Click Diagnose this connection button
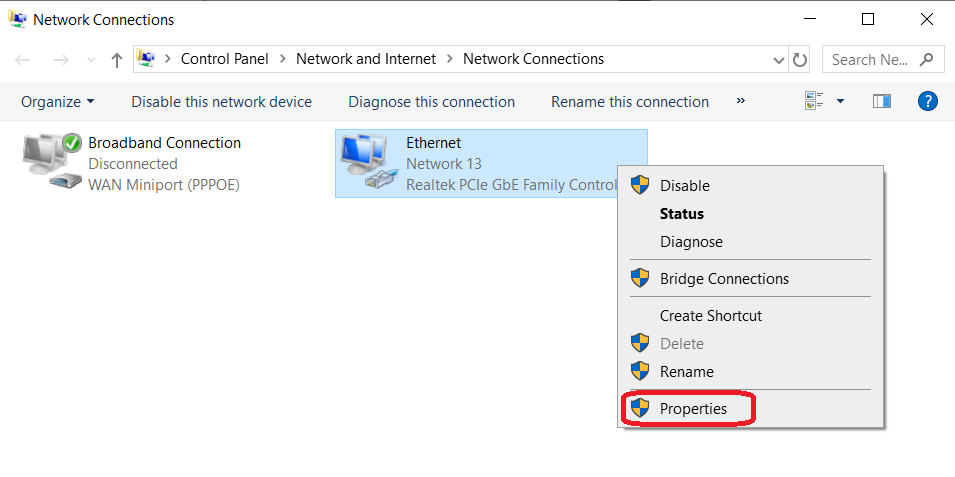 pos(431,102)
